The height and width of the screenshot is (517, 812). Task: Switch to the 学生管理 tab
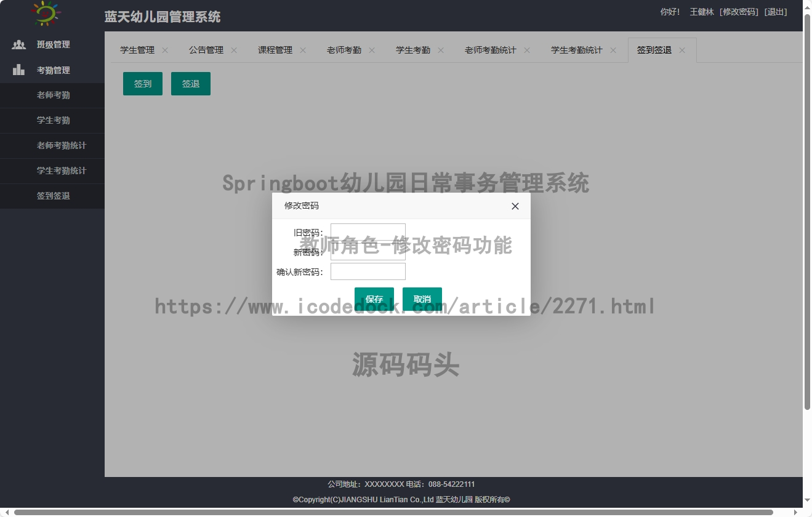pyautogui.click(x=137, y=50)
